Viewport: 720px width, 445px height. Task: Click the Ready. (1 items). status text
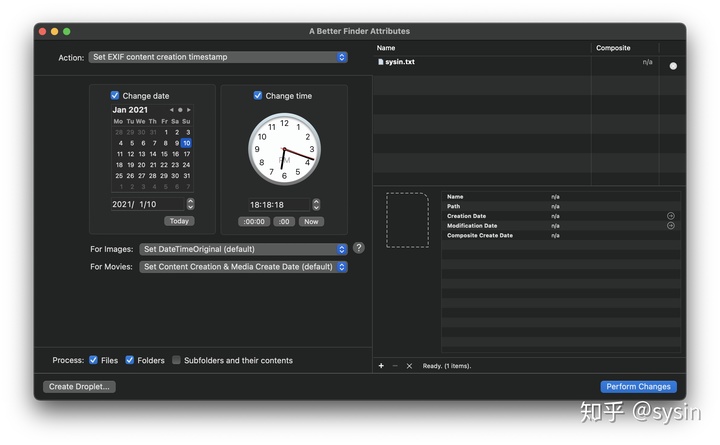pos(447,366)
